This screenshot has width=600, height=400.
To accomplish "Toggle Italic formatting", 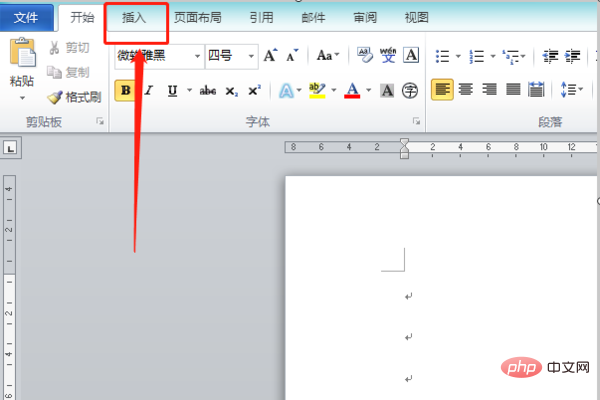I will coord(148,90).
